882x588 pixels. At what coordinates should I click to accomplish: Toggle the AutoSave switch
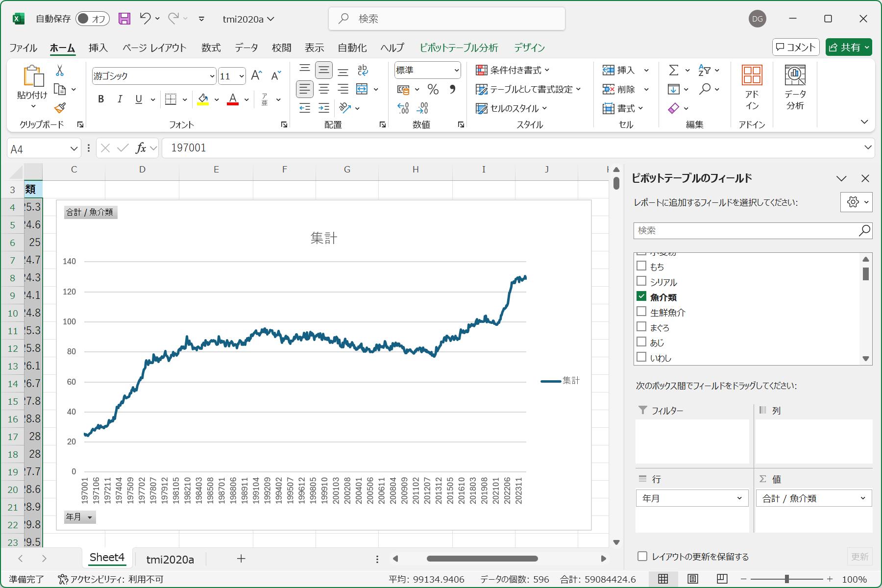(92, 19)
